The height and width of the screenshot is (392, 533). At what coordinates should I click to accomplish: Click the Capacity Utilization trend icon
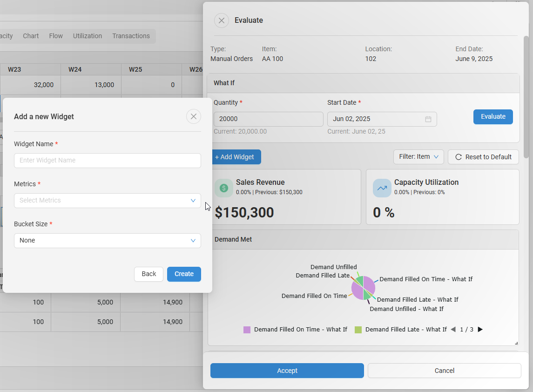point(382,188)
